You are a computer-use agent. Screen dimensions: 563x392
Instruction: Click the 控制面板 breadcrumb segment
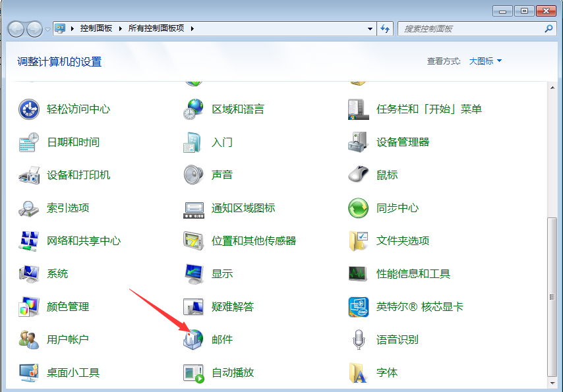pyautogui.click(x=96, y=28)
